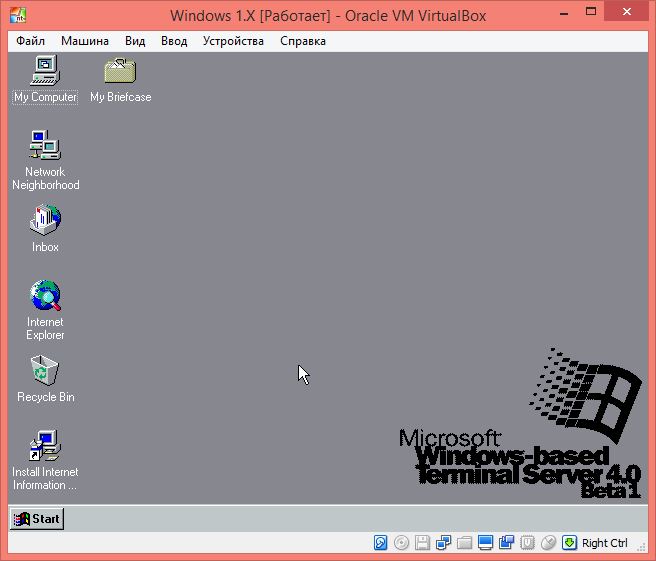Click the mouse integration status icon

[x=548, y=543]
